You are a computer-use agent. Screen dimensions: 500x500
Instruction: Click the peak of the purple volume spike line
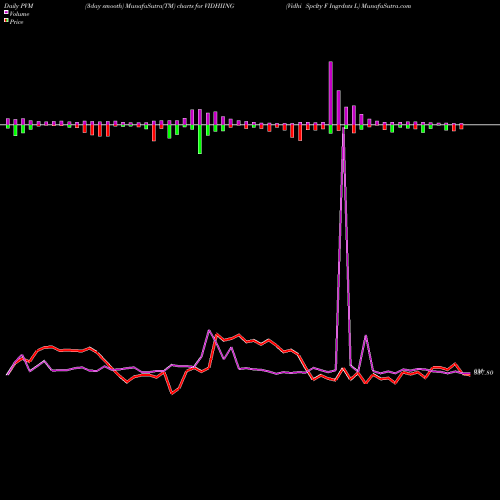(343, 128)
